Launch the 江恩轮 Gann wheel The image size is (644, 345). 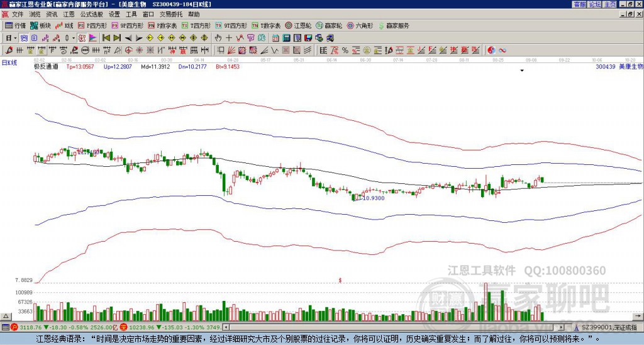pyautogui.click(x=299, y=25)
